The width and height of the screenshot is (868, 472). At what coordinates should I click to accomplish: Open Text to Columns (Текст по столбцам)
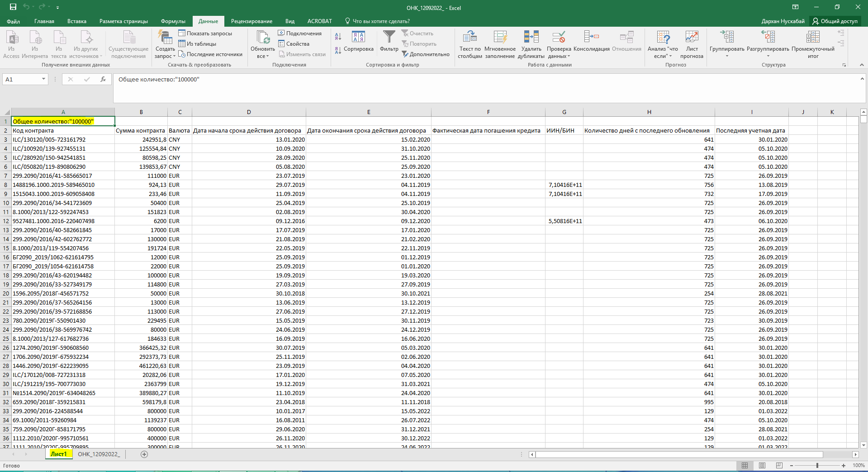point(470,37)
